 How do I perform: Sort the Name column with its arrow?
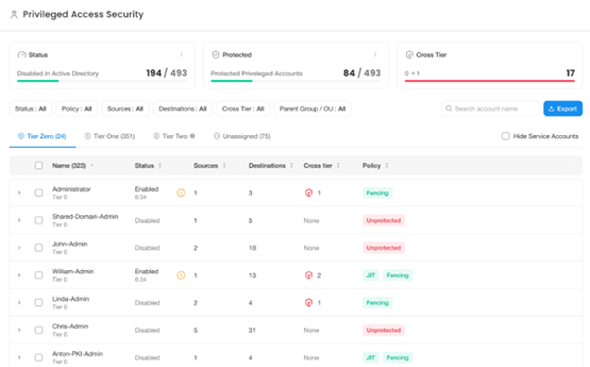[92, 166]
